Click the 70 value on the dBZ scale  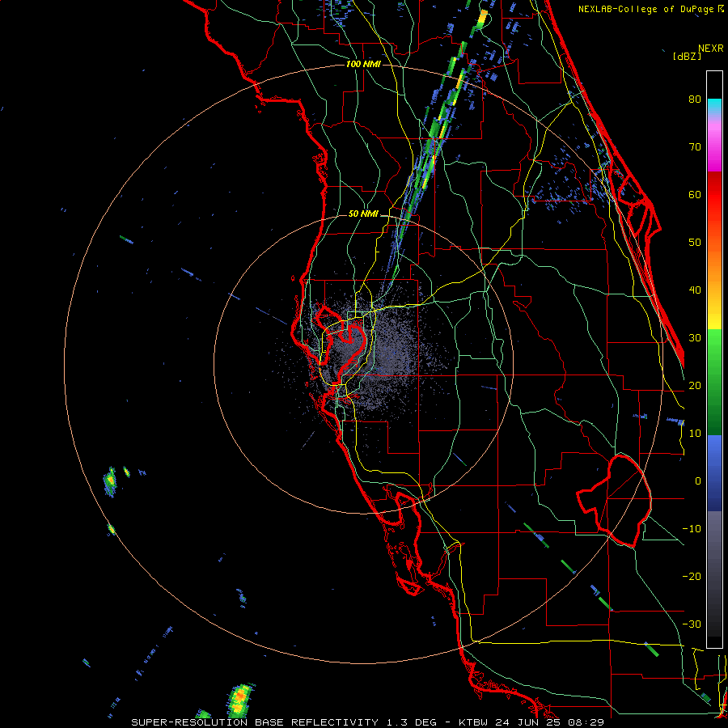(x=695, y=146)
